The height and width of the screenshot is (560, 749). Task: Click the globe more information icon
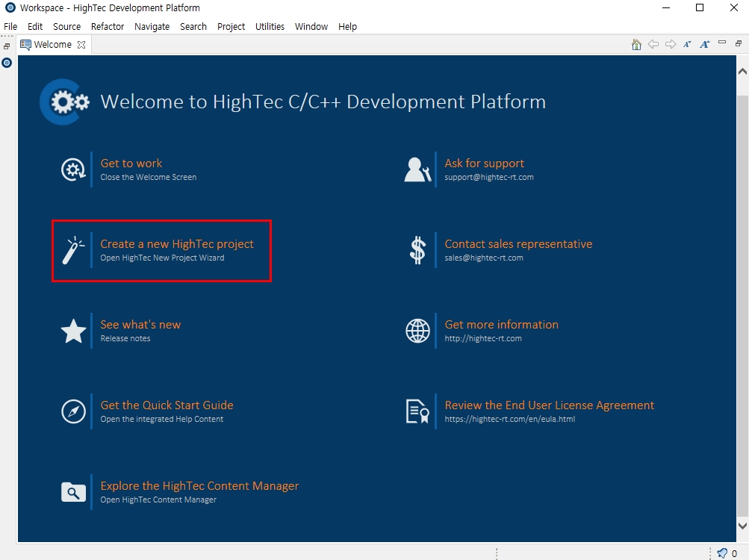(417, 331)
